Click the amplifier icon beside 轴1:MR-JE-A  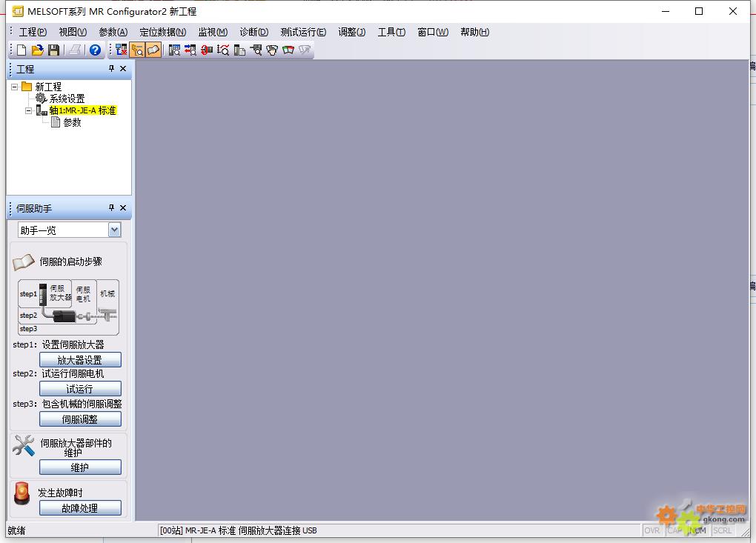(x=42, y=110)
